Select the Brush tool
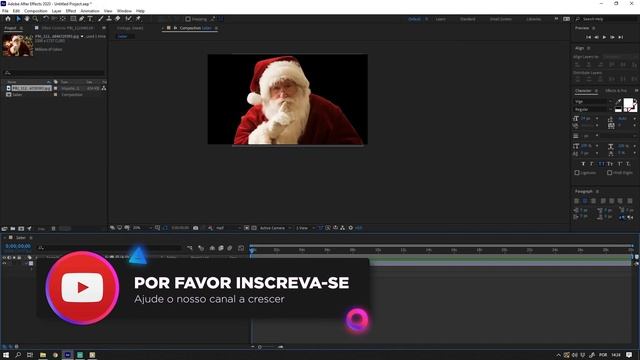Image resolution: width=640 pixels, height=360 pixels. tap(100, 19)
